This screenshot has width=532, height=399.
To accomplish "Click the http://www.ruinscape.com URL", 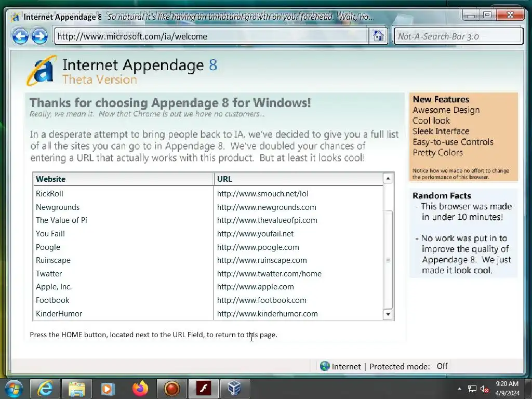I will point(262,260).
